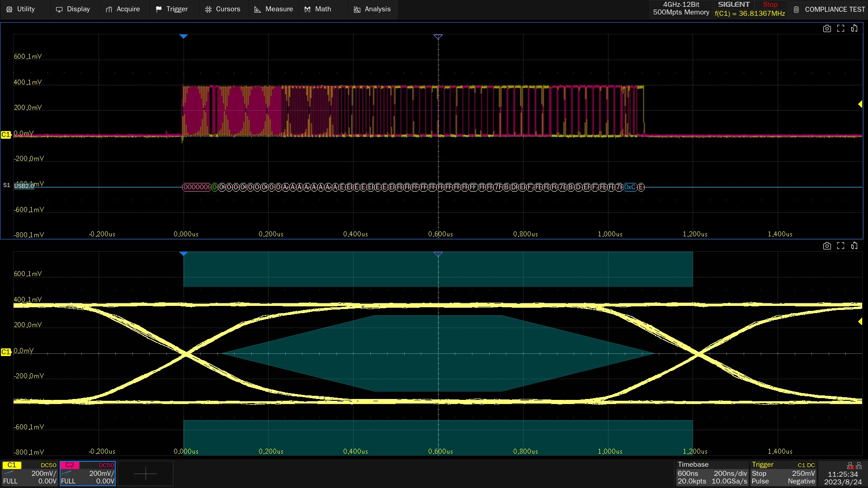Open the Utility menu
Screen dimensions: 868x488
click(x=21, y=9)
